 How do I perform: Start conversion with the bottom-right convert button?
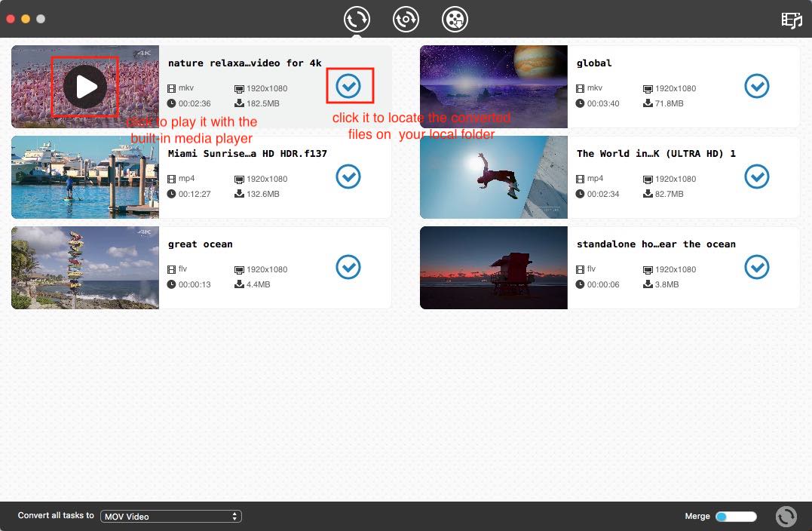[x=786, y=517]
